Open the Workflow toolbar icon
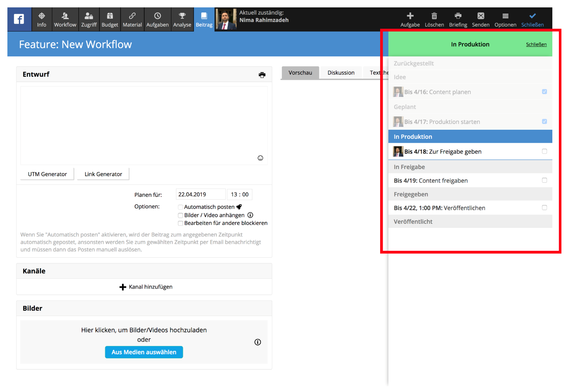The image size is (570, 392). coord(65,19)
